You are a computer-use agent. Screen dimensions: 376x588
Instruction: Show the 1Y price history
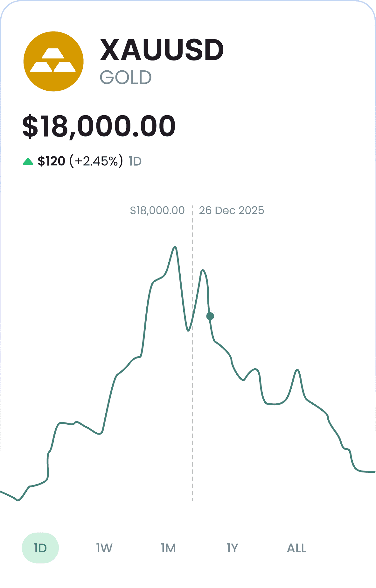[x=232, y=548]
